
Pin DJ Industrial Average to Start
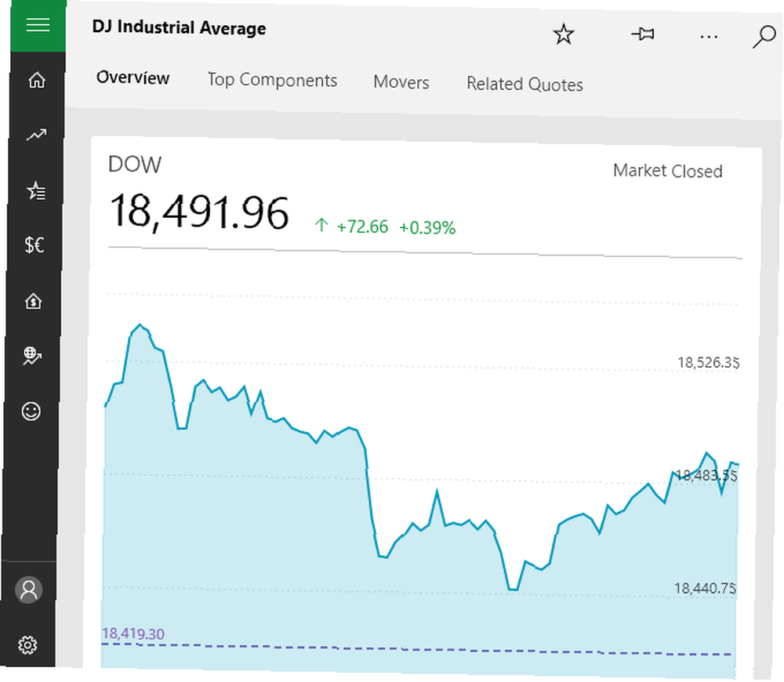[643, 34]
